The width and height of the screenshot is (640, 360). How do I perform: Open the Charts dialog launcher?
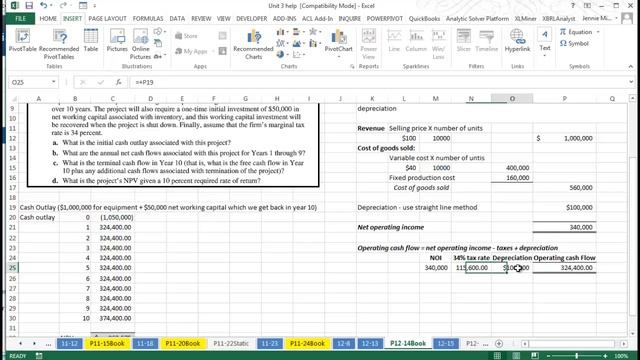click(352, 66)
